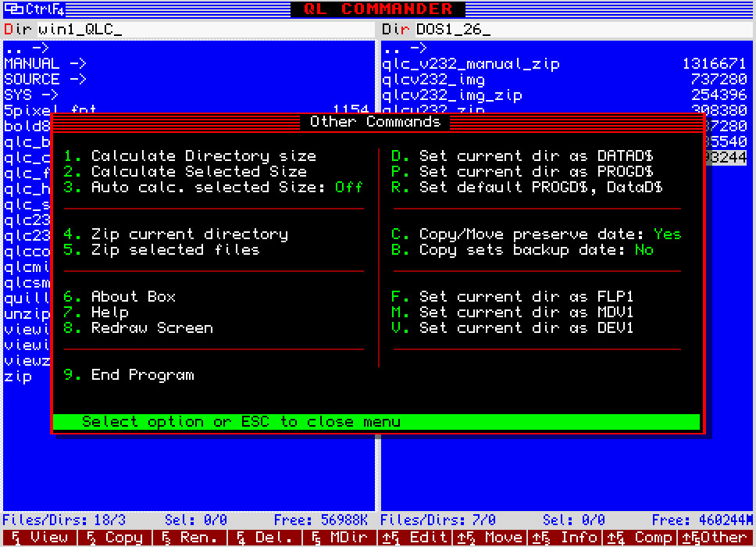The width and height of the screenshot is (756, 547).
Task: Select zip file in left panel
Action: [18, 376]
